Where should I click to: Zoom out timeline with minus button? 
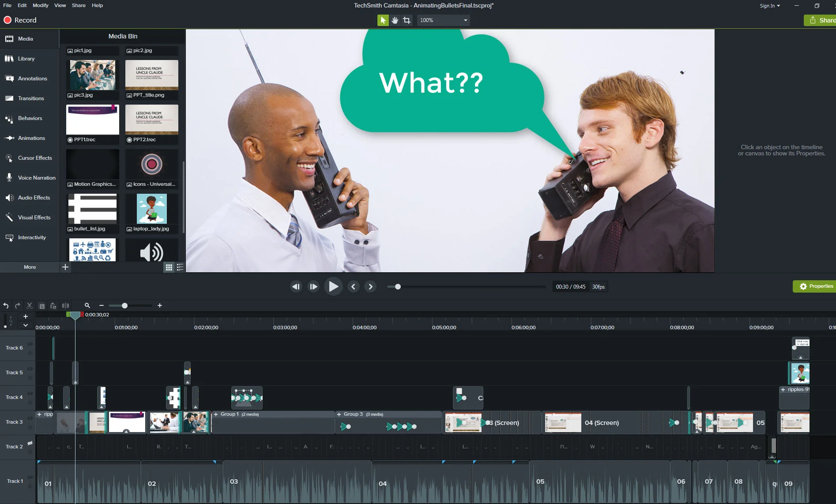(102, 305)
